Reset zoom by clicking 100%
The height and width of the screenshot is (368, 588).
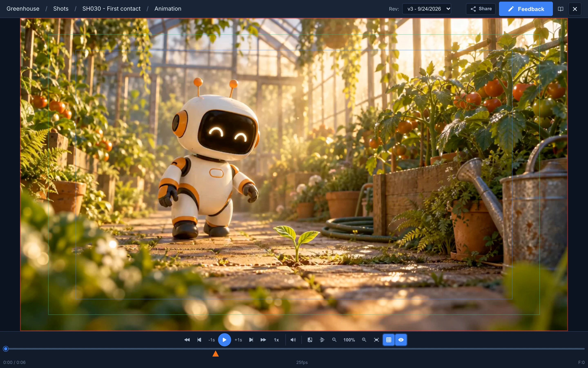(349, 340)
